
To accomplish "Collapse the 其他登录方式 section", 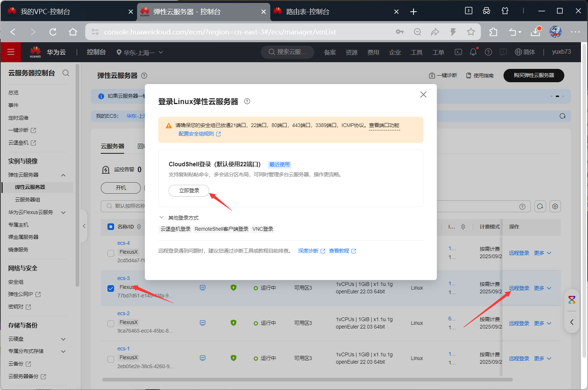I will click(162, 217).
